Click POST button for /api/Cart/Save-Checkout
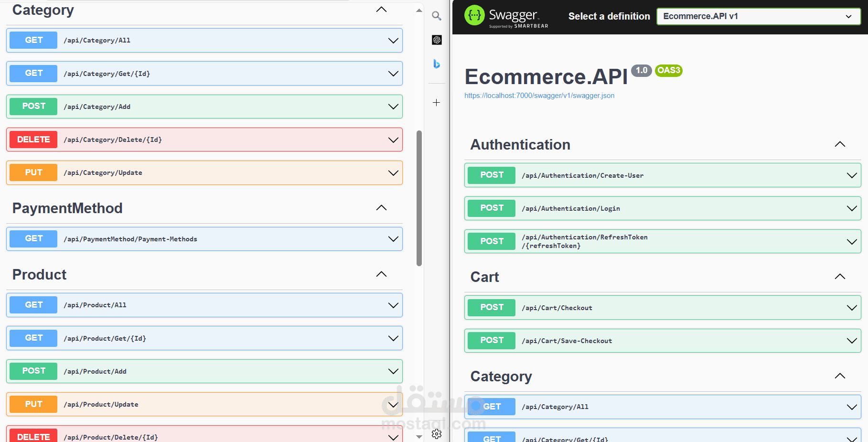Viewport: 868px width, 442px height. pos(492,340)
